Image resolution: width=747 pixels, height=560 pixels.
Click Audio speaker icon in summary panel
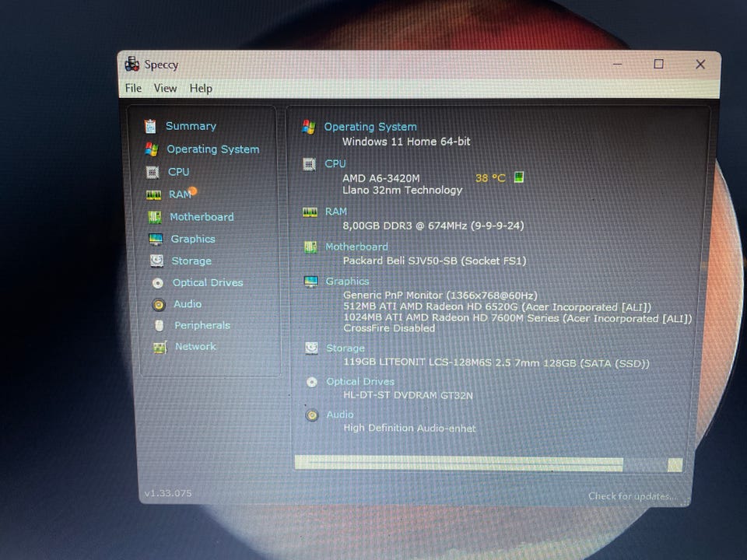coord(312,415)
